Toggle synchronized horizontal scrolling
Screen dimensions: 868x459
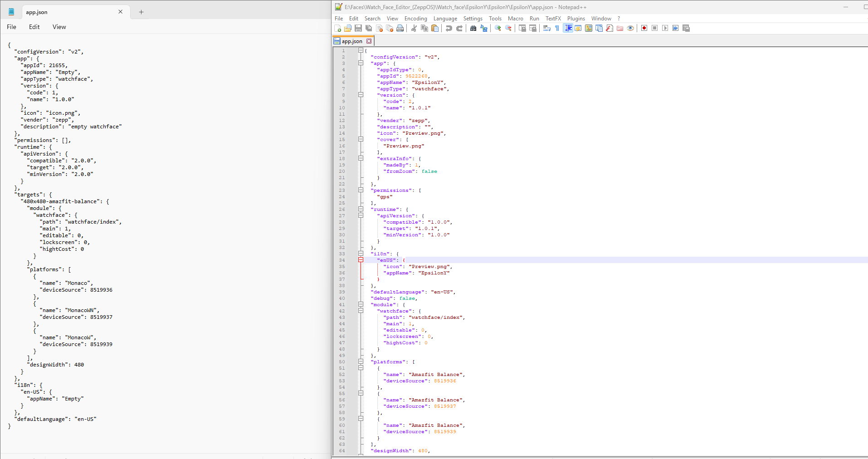point(533,28)
